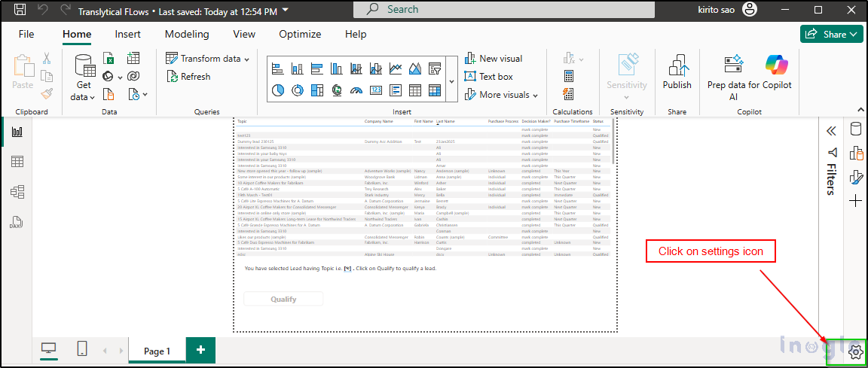
Task: Open the Dataverse swirl icon
Action: click(x=133, y=76)
